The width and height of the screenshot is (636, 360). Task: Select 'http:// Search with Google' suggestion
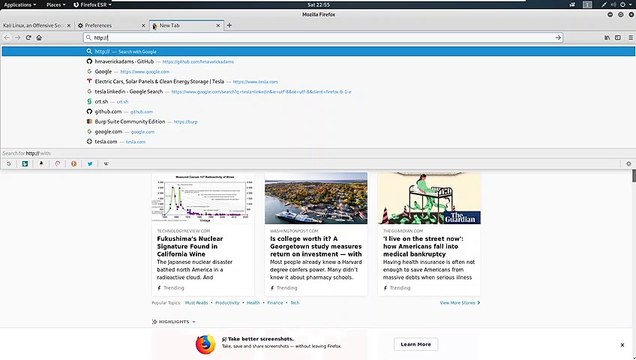318,51
